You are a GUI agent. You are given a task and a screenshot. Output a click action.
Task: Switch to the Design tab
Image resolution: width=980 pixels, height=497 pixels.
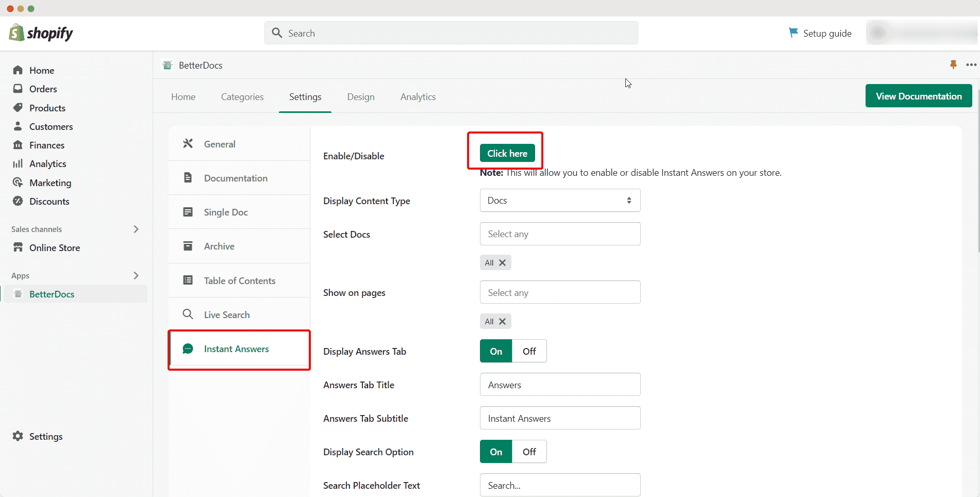tap(361, 97)
